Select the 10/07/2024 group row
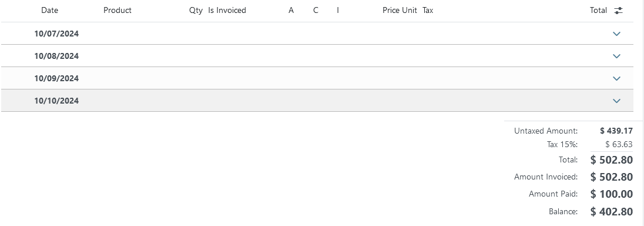Screen dimensions: 644x226 [x=317, y=34]
